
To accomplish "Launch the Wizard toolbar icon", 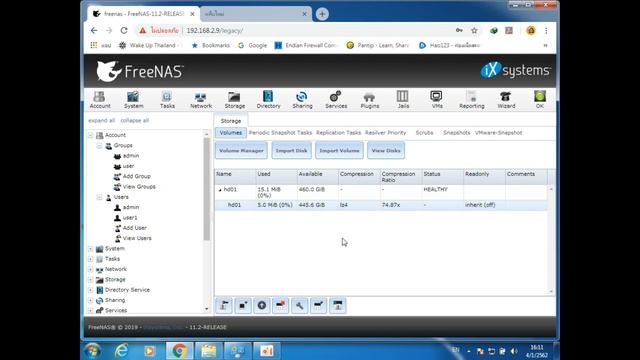I will pyautogui.click(x=506, y=100).
